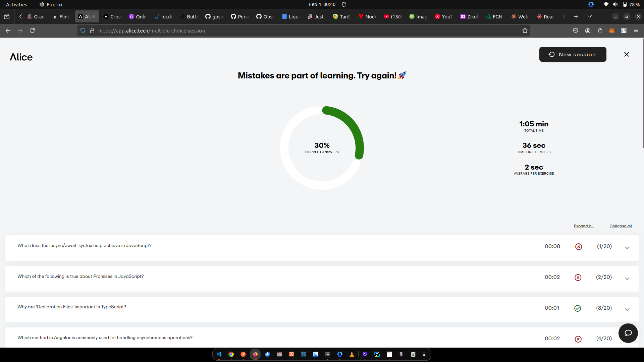Viewport: 644px width, 362px height.
Task: Expand the Promises question chevron
Action: coord(627,279)
